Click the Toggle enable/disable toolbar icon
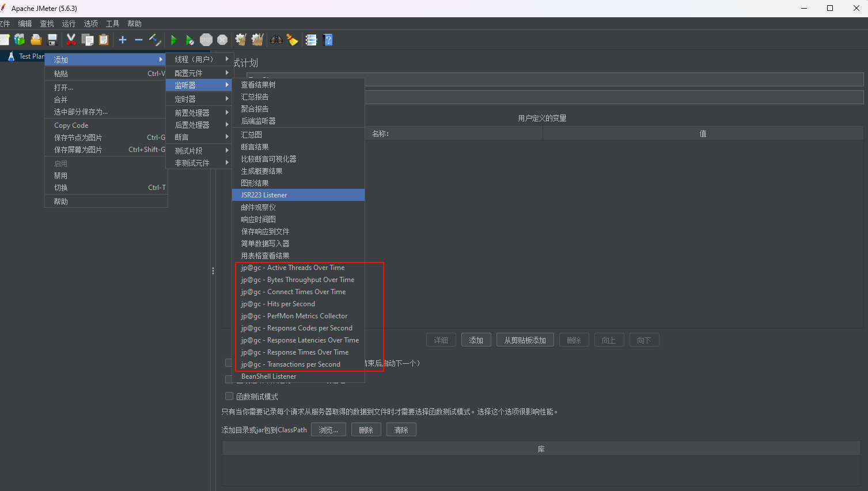Image resolution: width=868 pixels, height=491 pixels. (154, 40)
